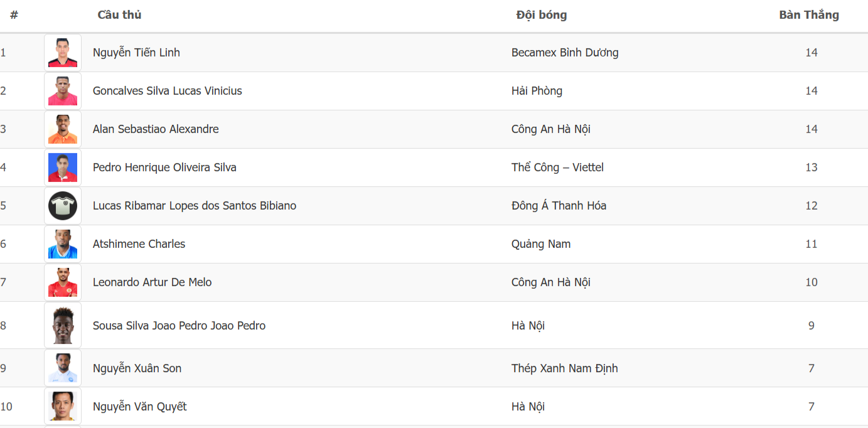Screen dimensions: 868x428
Task: Click Sousa Silva Joao Pedro's portrait
Action: 63,325
